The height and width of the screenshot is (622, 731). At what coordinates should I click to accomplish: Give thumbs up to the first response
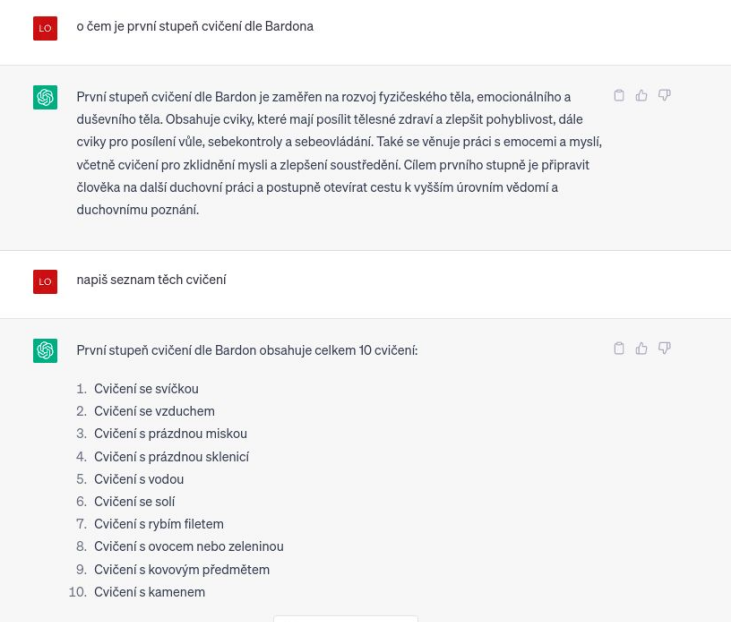pyautogui.click(x=641, y=96)
